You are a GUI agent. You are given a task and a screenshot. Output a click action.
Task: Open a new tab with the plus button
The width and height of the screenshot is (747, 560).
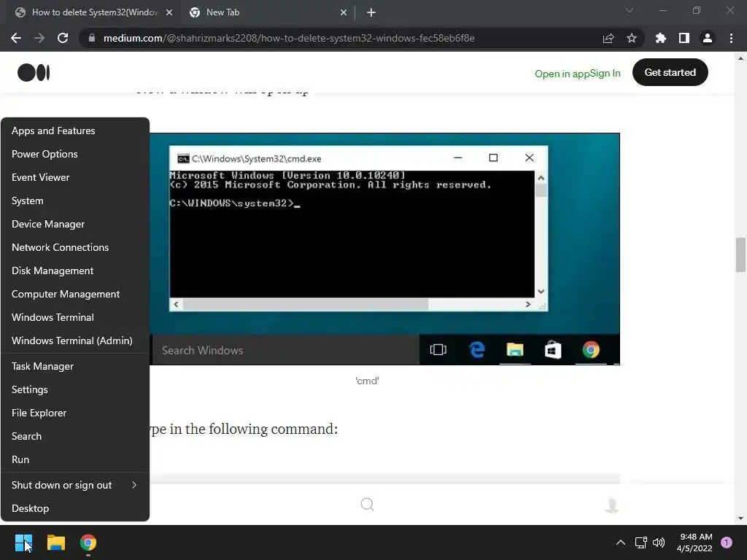coord(371,13)
